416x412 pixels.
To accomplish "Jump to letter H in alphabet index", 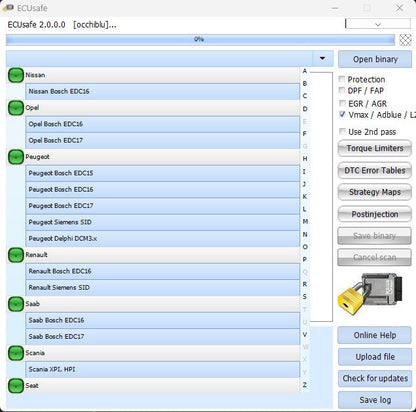I will point(305,159).
